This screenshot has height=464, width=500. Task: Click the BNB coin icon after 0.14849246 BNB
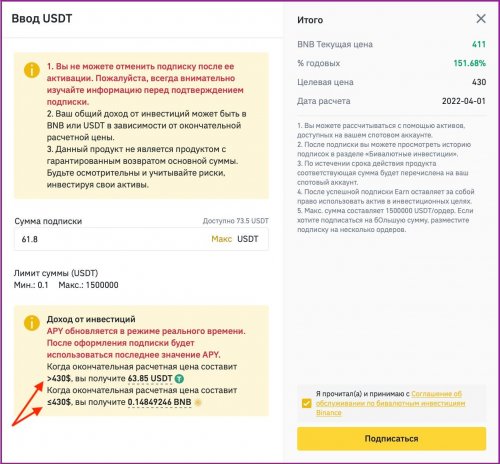[198, 403]
